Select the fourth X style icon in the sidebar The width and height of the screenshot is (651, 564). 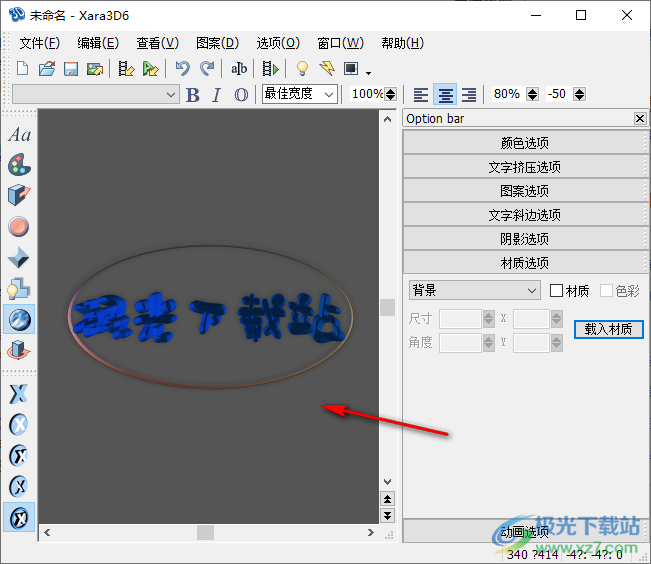click(x=19, y=486)
